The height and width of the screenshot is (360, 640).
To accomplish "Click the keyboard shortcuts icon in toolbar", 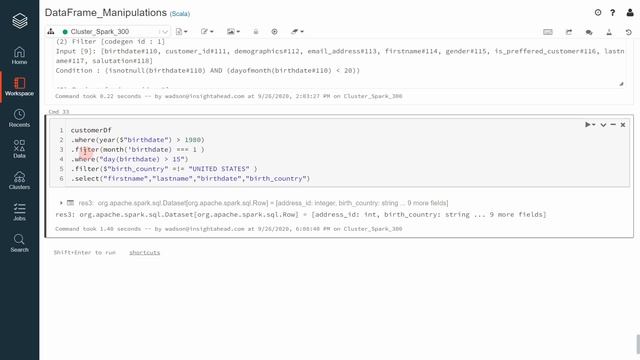I will click(548, 32).
